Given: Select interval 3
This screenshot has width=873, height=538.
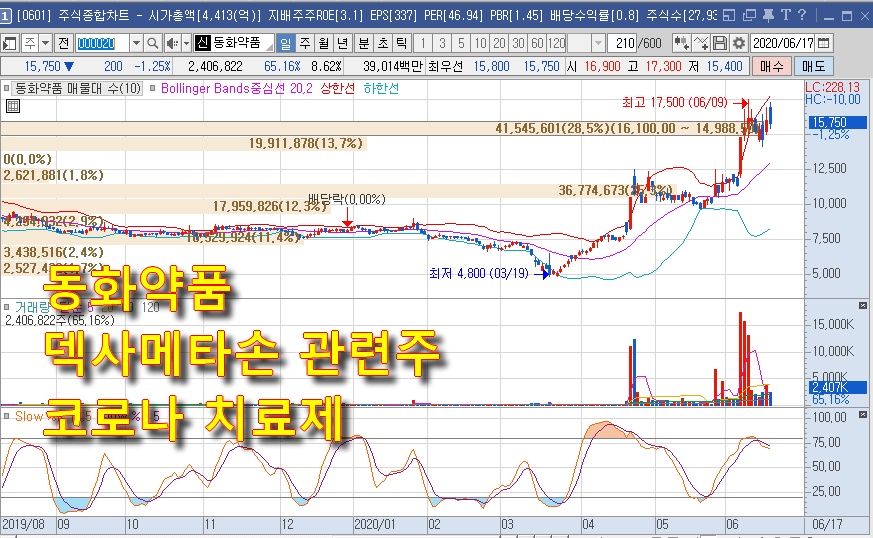Looking at the screenshot, I should [442, 43].
